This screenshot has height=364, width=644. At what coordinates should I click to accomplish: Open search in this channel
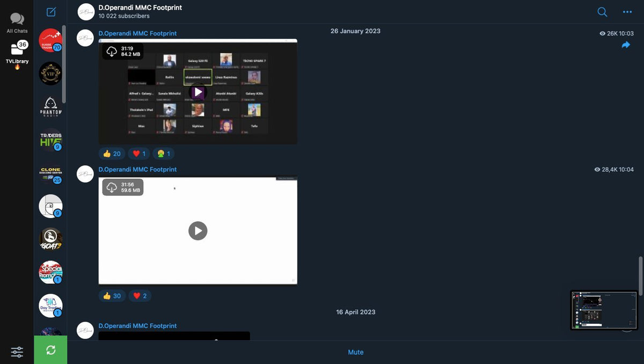pyautogui.click(x=603, y=12)
